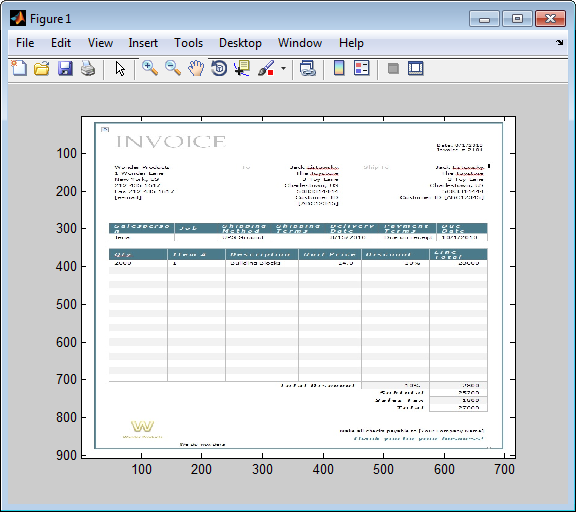
Task: Click the y-axis tick label 900
Action: pos(66,455)
